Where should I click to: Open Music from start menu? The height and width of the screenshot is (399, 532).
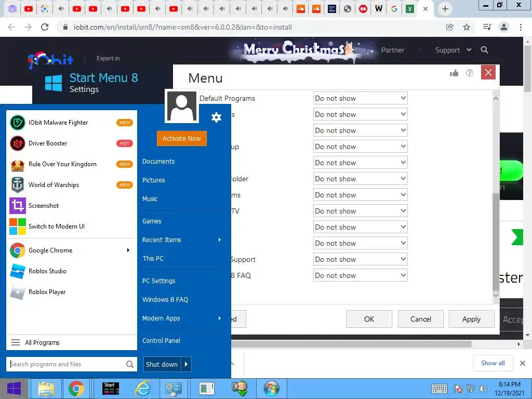pos(150,199)
